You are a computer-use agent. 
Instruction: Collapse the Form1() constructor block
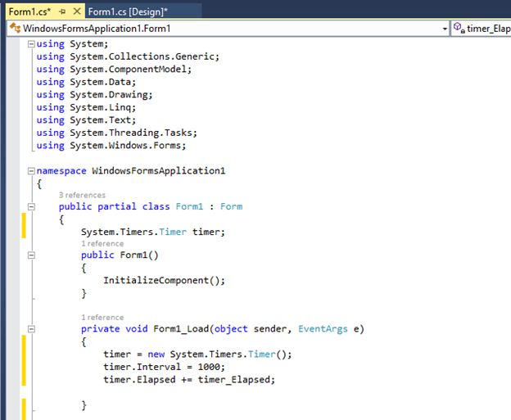pyautogui.click(x=31, y=255)
